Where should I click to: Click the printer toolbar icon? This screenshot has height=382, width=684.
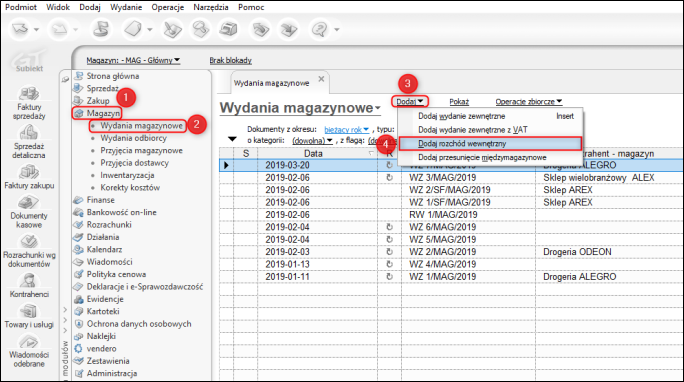(229, 29)
